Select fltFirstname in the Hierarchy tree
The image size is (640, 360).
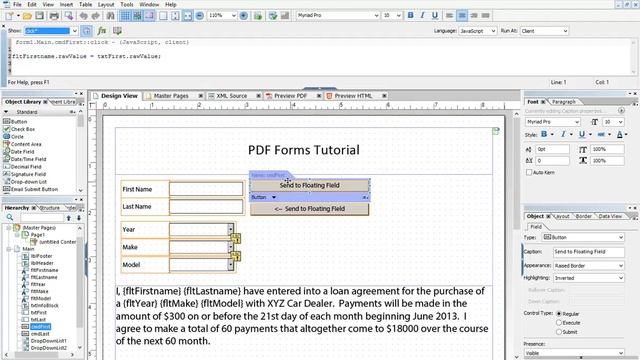[x=44, y=270]
